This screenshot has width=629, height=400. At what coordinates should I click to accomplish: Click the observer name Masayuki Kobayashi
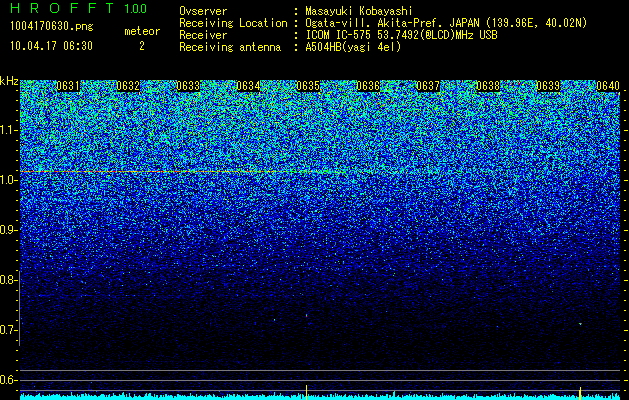pos(359,11)
